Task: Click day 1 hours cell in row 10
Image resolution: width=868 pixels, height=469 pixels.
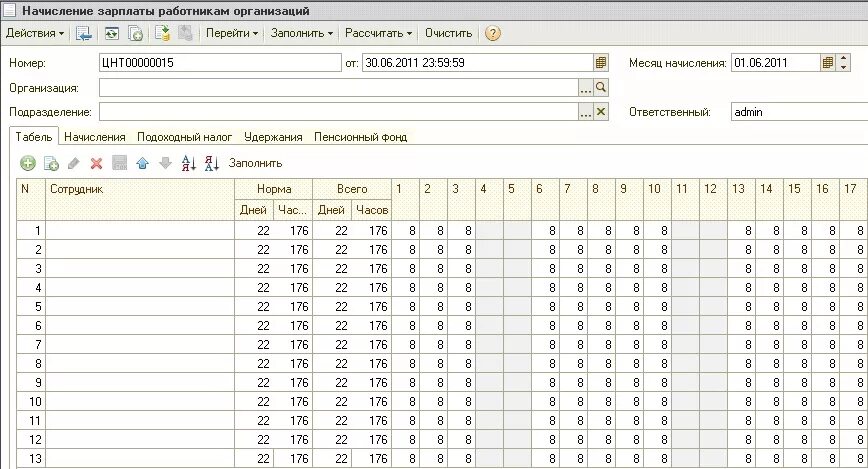Action: pyautogui.click(x=405, y=401)
